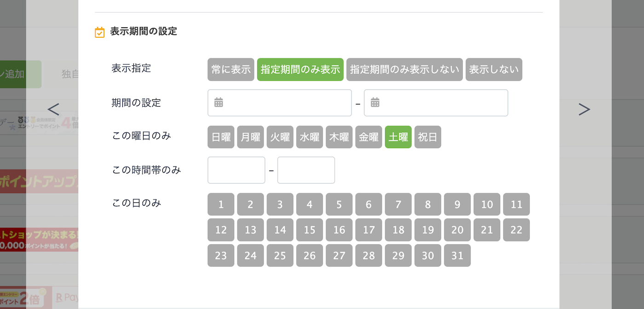Toggle the 金曜 weekday button
The image size is (644, 309).
click(x=368, y=137)
